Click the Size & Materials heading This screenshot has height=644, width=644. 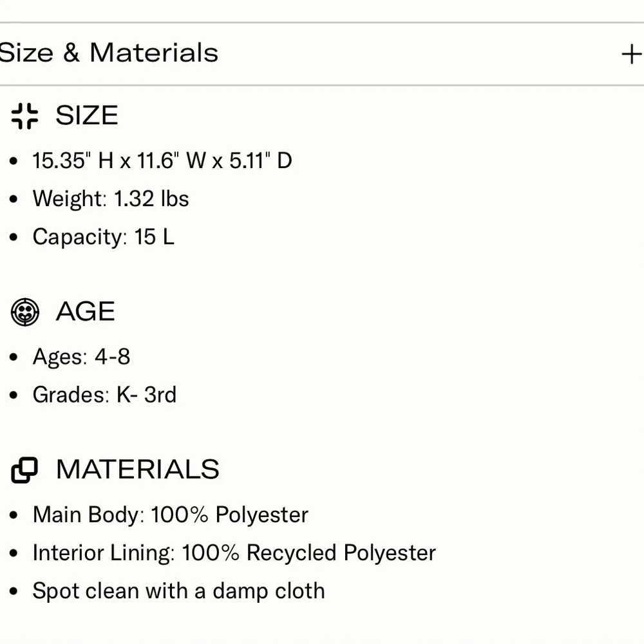click(x=109, y=53)
